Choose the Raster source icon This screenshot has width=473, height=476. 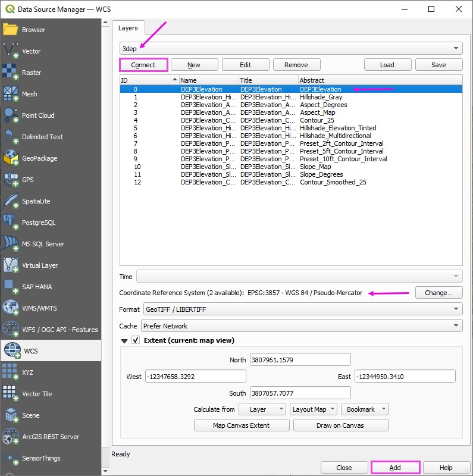point(11,73)
